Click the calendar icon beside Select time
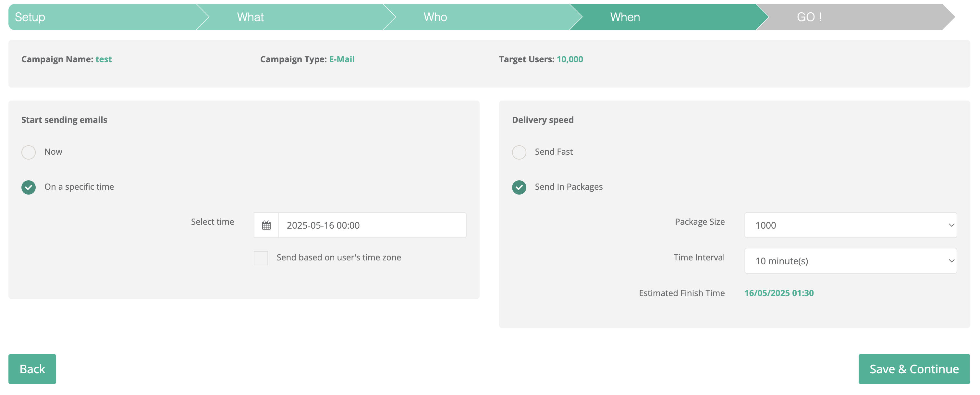 [x=266, y=225]
